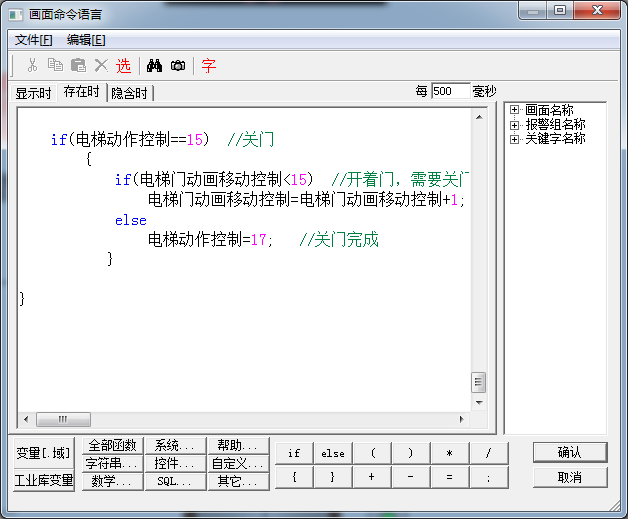Switch to the 显示时 tab
Image resolution: width=628 pixels, height=519 pixels.
click(33, 93)
